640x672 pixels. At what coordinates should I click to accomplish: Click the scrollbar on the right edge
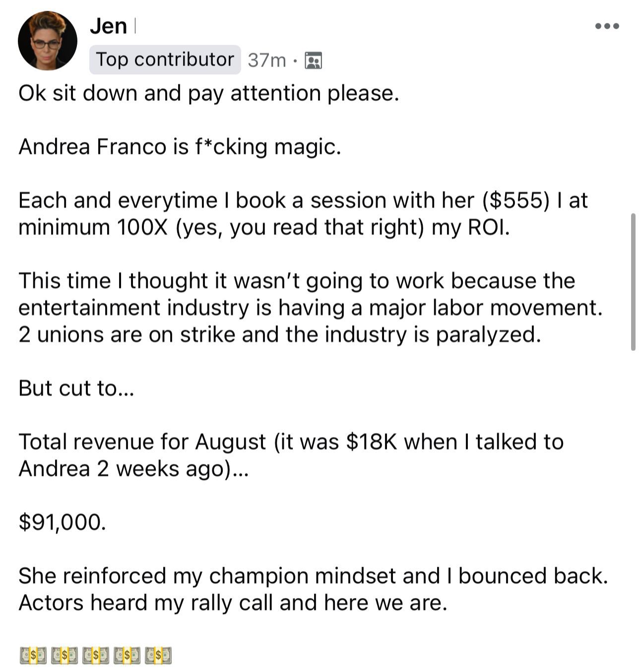pyautogui.click(x=633, y=281)
